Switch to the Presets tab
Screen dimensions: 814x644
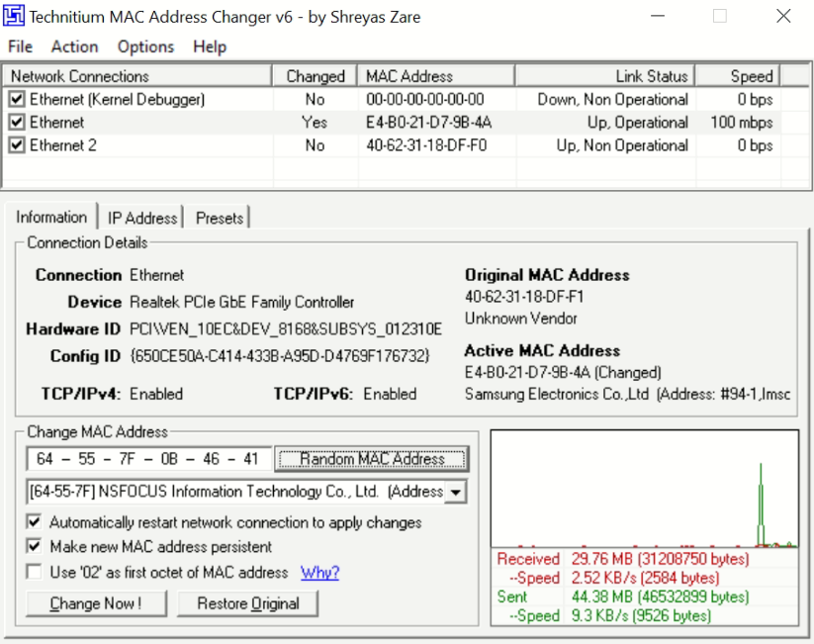point(220,218)
